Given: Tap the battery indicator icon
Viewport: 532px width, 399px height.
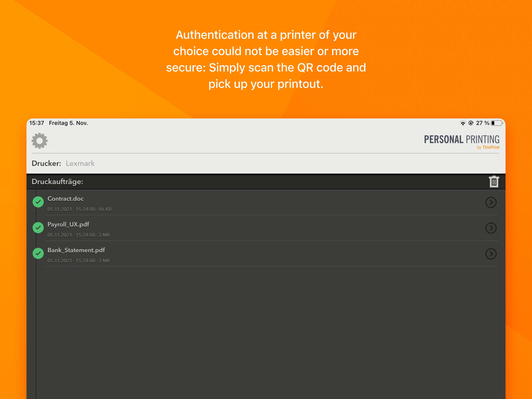Looking at the screenshot, I should [x=497, y=123].
